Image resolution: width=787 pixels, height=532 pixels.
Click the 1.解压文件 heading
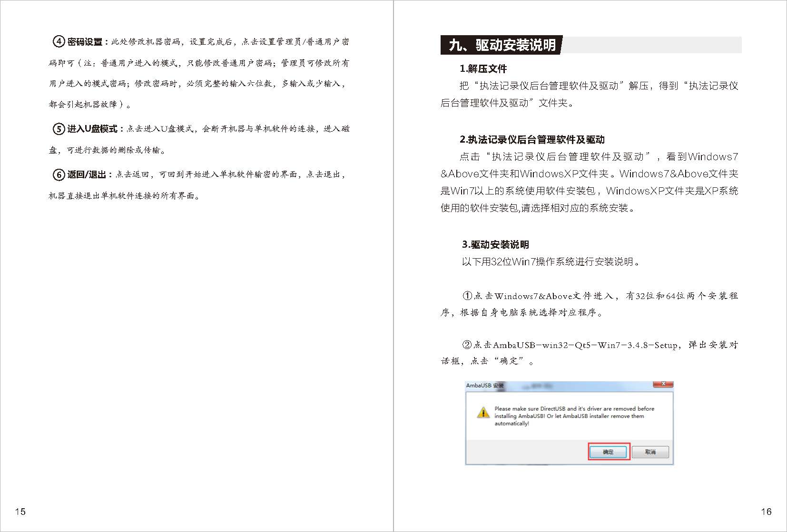point(483,68)
